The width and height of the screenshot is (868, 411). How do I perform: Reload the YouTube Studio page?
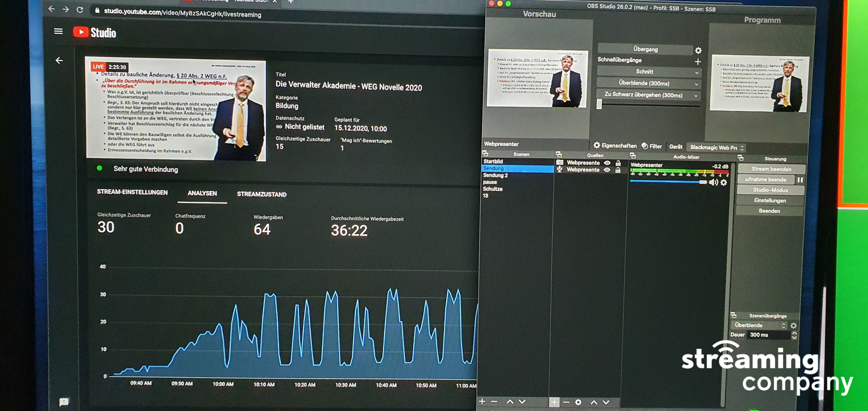(80, 9)
